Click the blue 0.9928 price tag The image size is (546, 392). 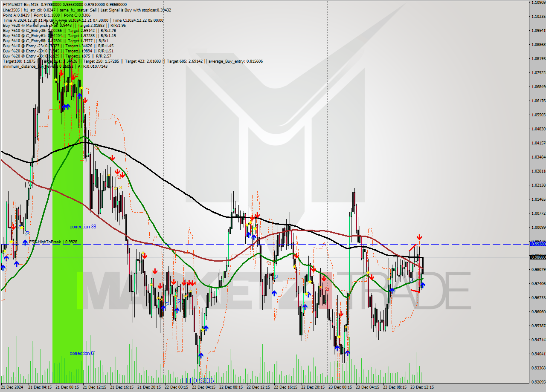pos(537,244)
